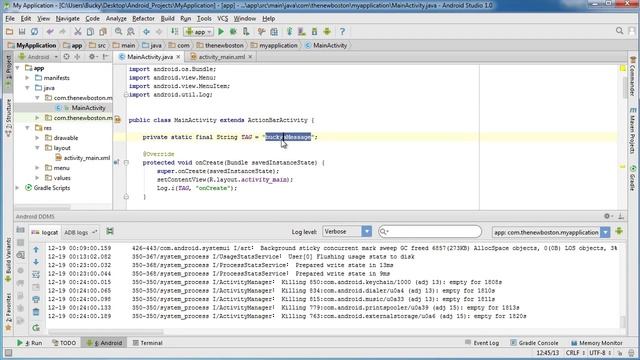Image resolution: width=640 pixels, height=360 pixels.
Task: Clear logcat with trash icon
Action: tap(36, 312)
